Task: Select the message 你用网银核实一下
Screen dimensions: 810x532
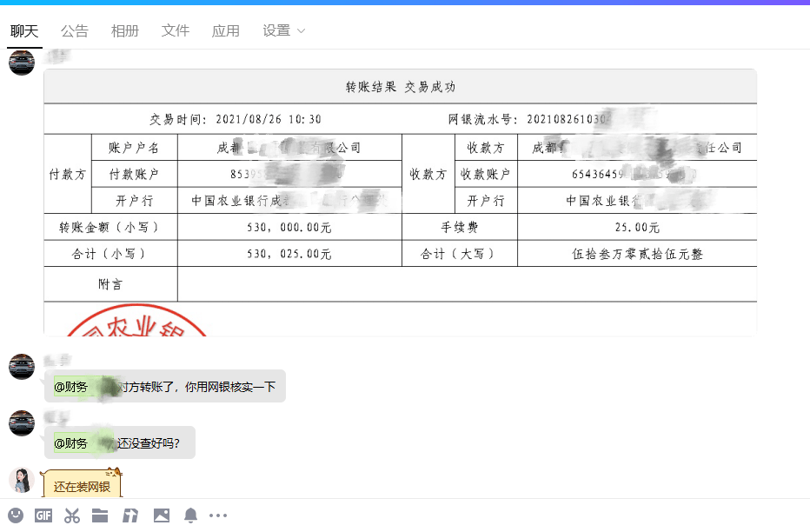Action: point(165,386)
